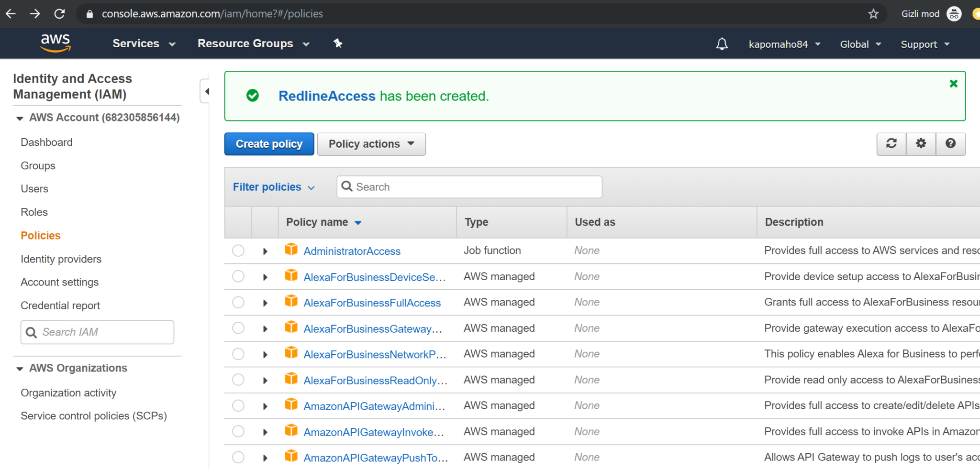Select the AmazonAPIGatewayInvoke… radio button
Screen dimensions: 980x469
point(238,431)
